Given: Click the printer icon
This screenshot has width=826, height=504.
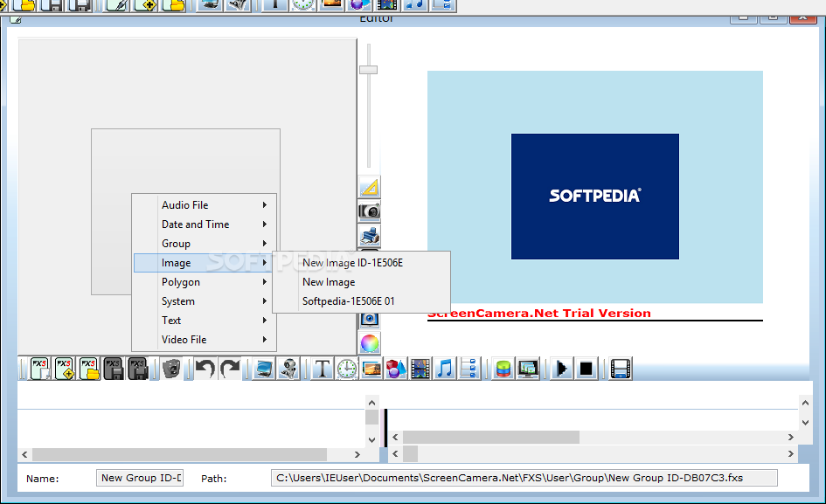Looking at the screenshot, I should 369,236.
